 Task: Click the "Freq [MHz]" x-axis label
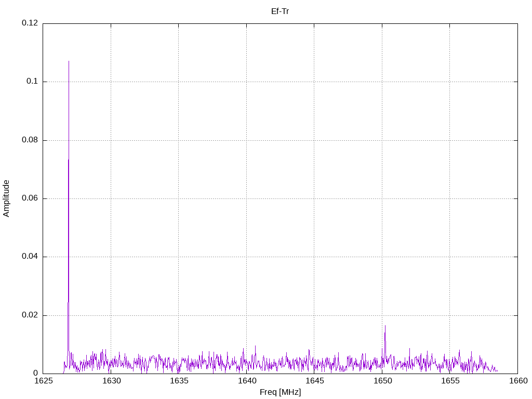280,392
